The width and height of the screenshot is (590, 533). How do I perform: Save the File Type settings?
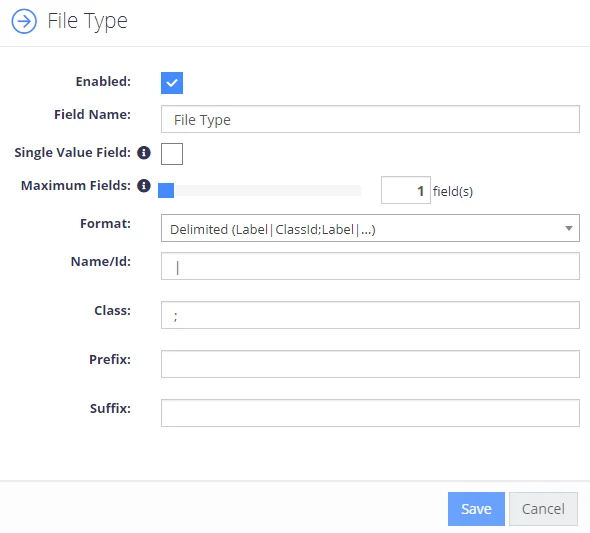click(476, 509)
